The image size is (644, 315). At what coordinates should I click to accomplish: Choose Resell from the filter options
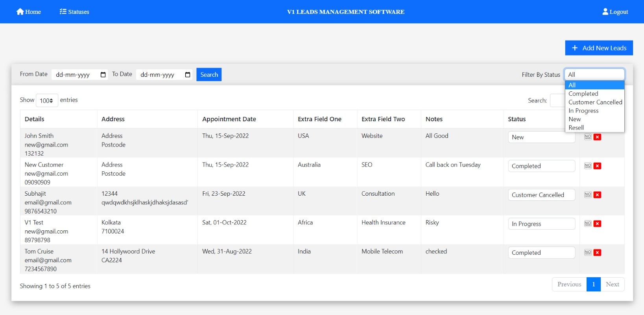pyautogui.click(x=576, y=128)
